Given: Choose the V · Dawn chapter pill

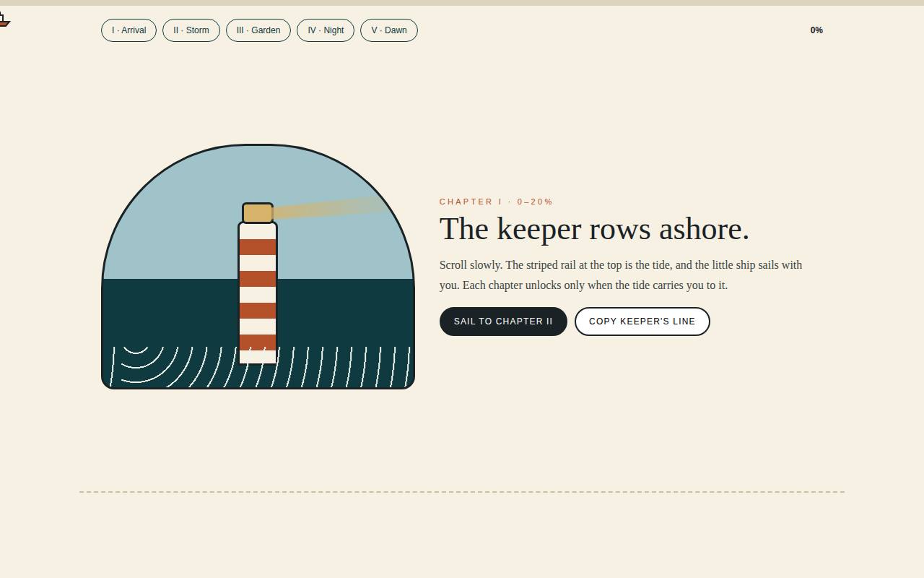Looking at the screenshot, I should point(389,30).
